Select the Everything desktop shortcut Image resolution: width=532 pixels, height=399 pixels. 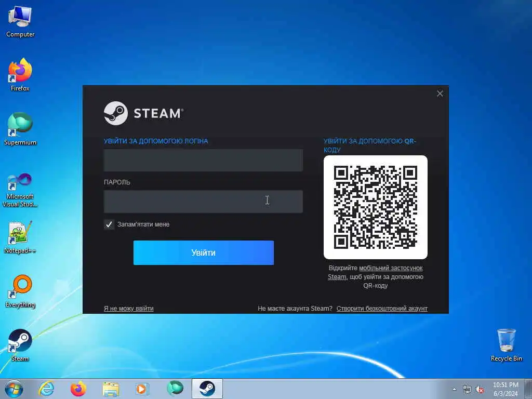pyautogui.click(x=20, y=291)
